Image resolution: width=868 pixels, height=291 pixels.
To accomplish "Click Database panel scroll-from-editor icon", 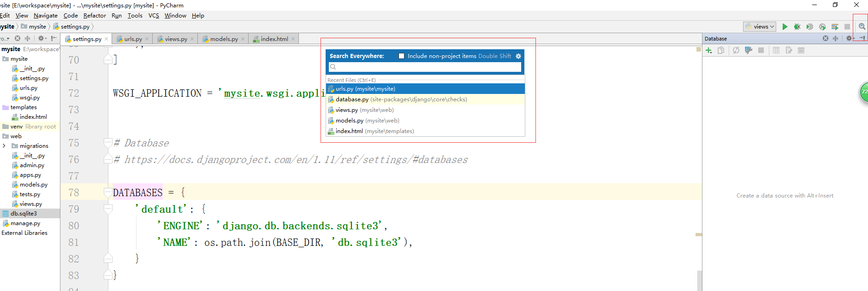I will [825, 39].
